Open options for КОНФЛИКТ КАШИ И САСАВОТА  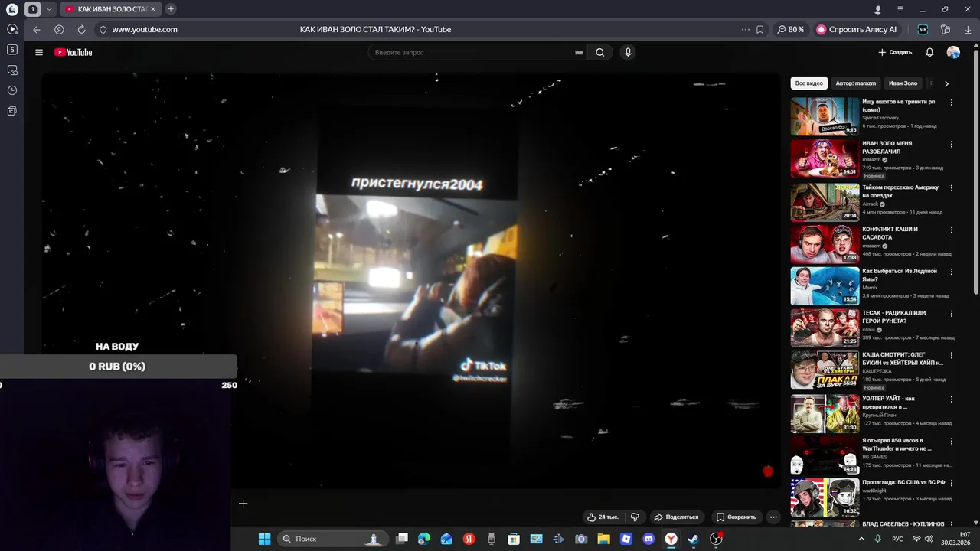[952, 229]
